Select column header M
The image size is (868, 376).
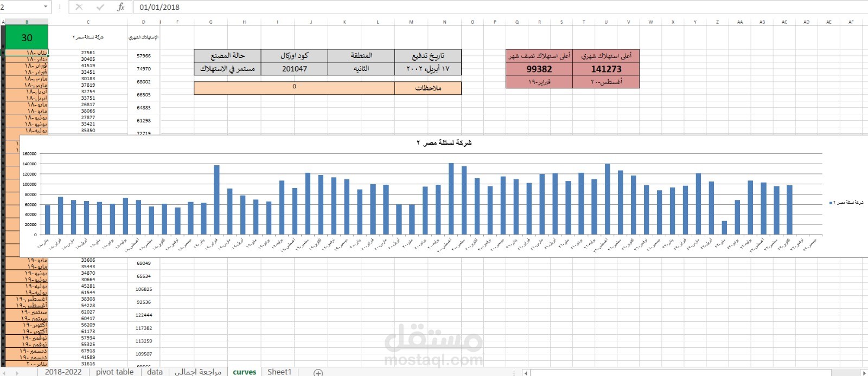point(411,22)
